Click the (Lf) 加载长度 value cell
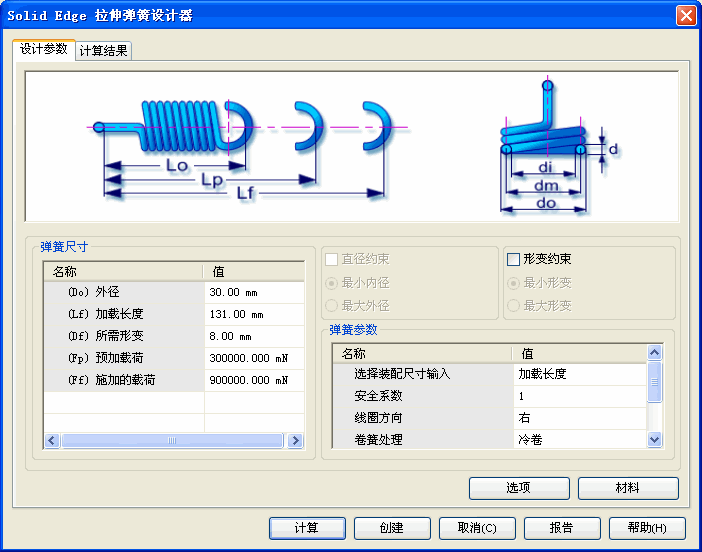 tap(254, 315)
